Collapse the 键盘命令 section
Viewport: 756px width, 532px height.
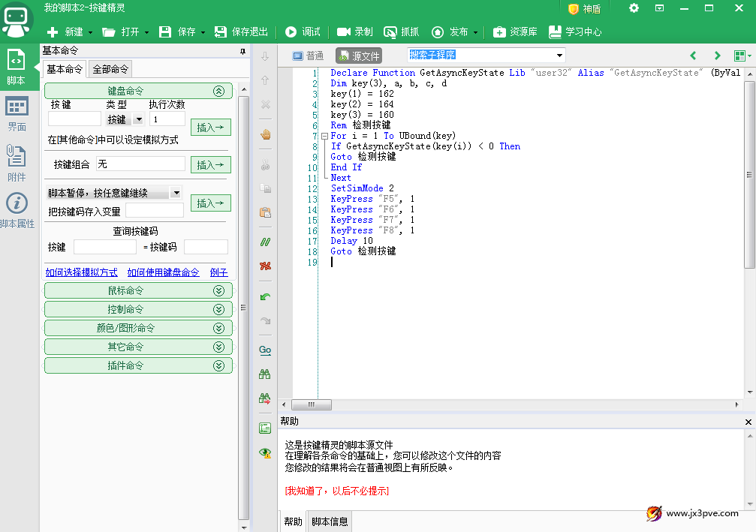point(219,91)
